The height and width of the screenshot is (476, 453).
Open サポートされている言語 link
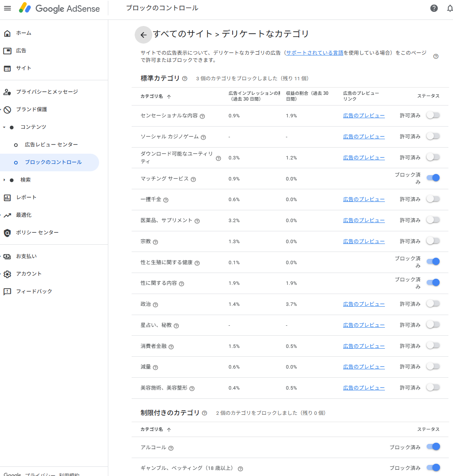click(314, 53)
